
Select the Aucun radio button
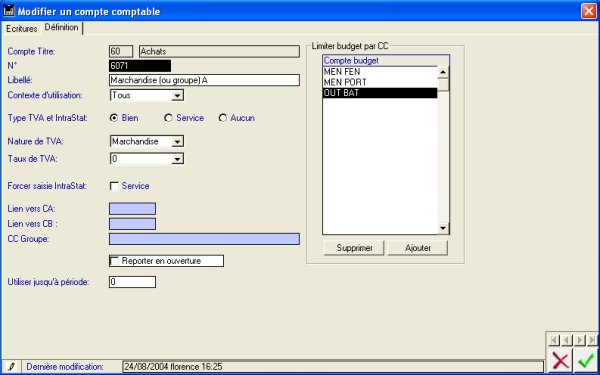(x=222, y=118)
